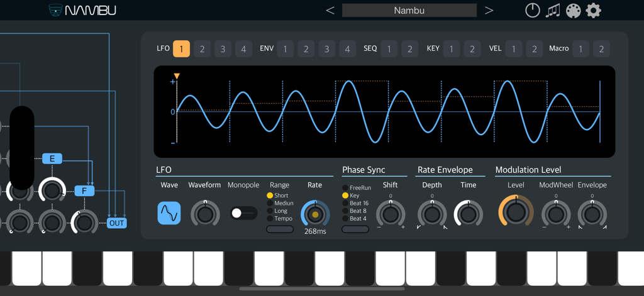
Task: Click the Modulation Envelope knob
Action: [592, 213]
